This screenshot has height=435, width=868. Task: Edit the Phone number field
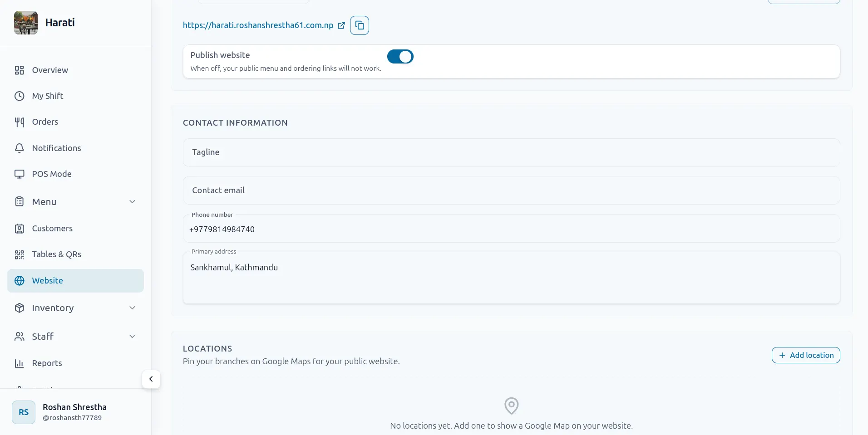[511, 229]
